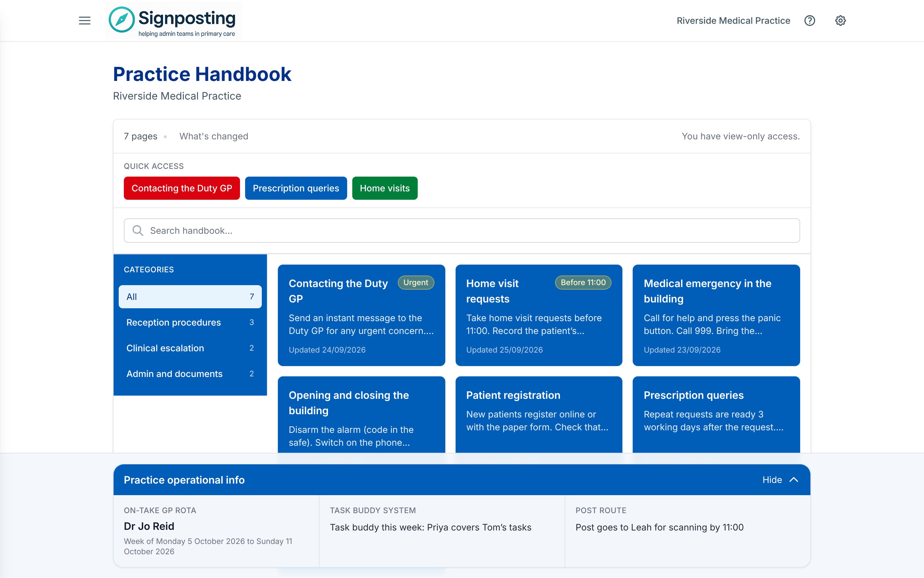Screen dimensions: 924x578
Task: Click the search magnifier icon
Action: [138, 231]
